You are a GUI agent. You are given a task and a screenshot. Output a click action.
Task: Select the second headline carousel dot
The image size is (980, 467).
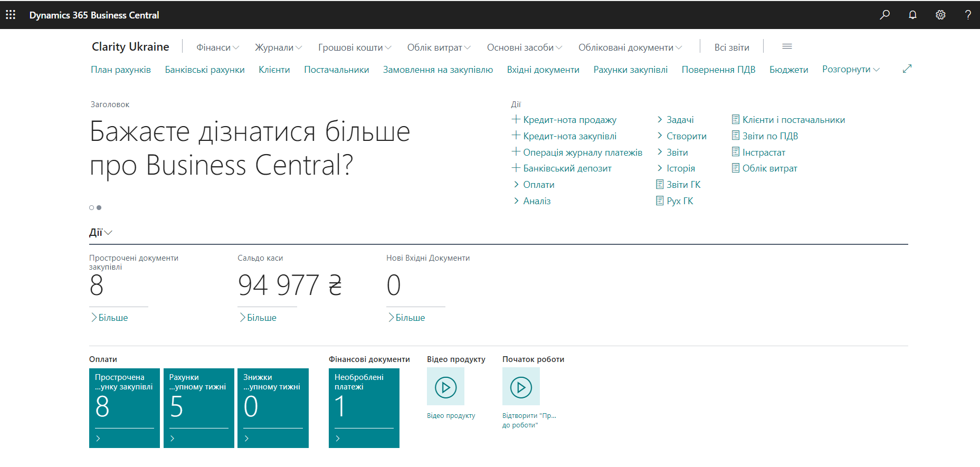point(99,208)
